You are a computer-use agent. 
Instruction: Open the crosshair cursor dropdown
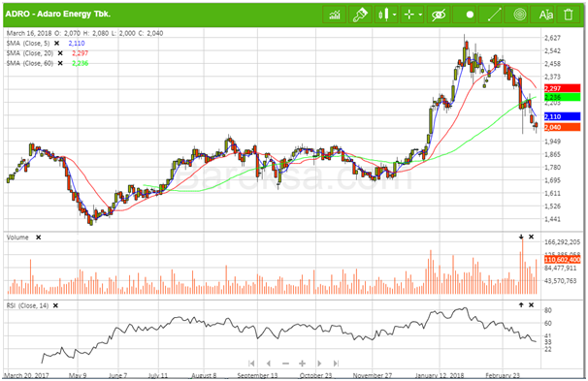point(412,15)
